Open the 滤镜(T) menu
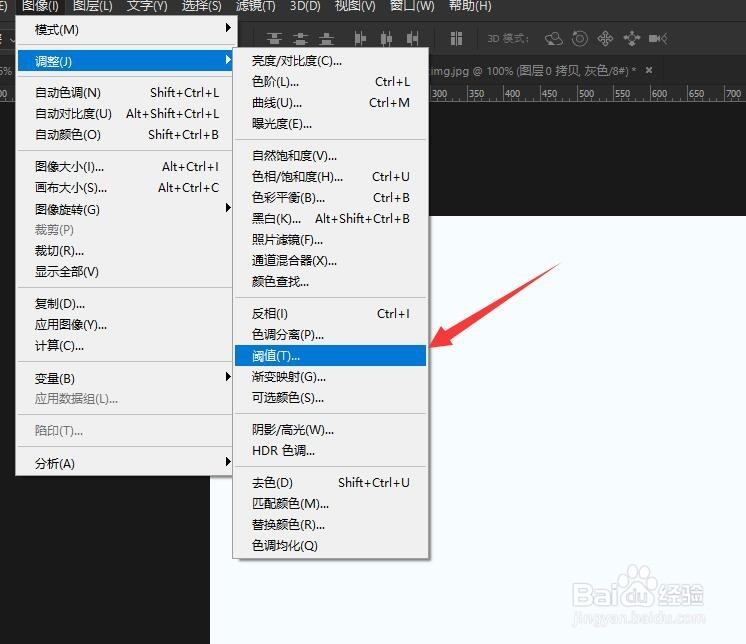The height and width of the screenshot is (644, 746). tap(255, 6)
